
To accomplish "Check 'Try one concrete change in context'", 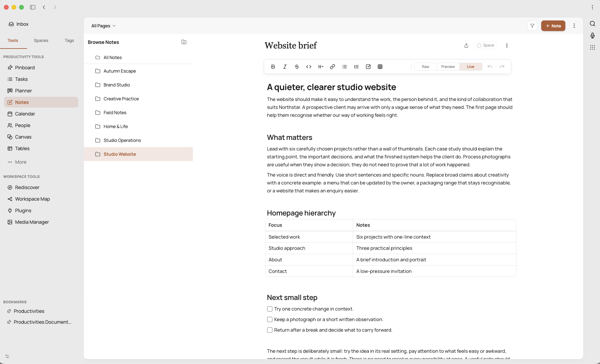I will point(269,309).
